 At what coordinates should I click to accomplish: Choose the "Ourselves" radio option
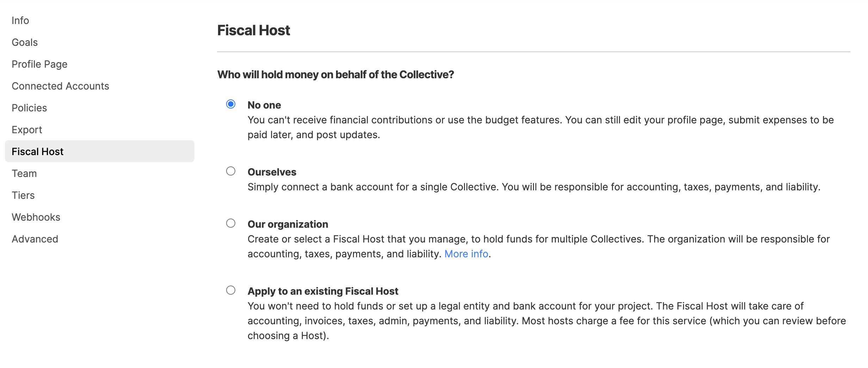pos(231,171)
